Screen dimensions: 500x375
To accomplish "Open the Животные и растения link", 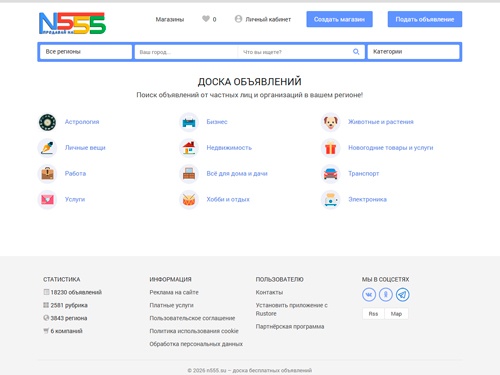I will 381,122.
